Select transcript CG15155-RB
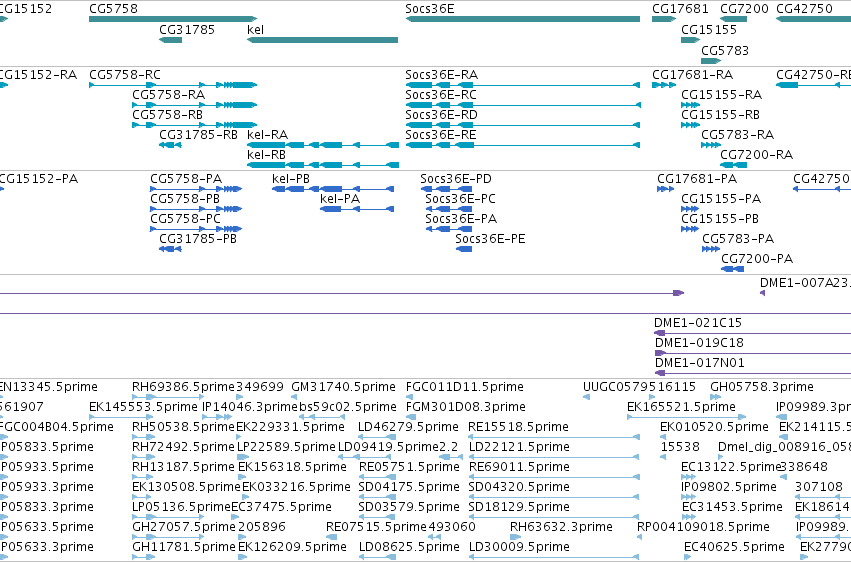This screenshot has height=562, width=851. tap(690, 125)
